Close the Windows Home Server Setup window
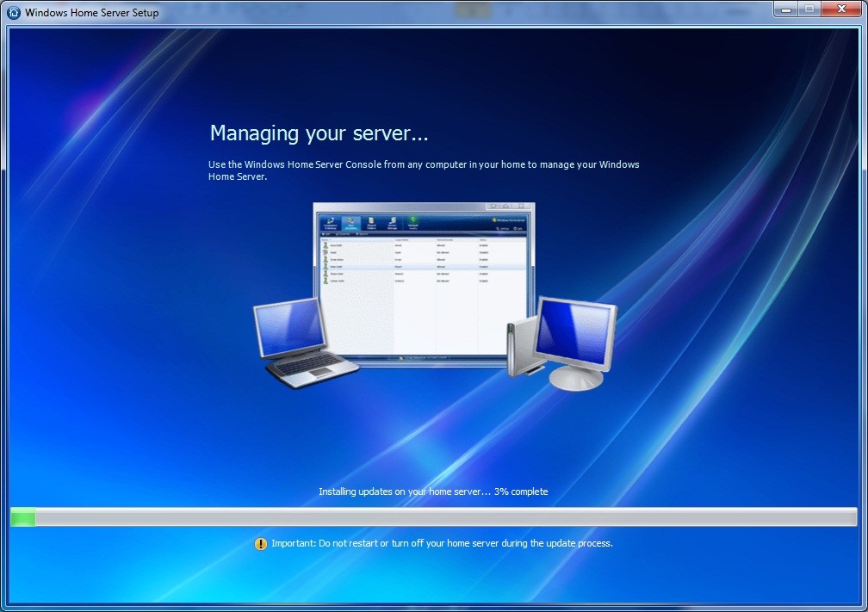Screen dimensions: 868x612 coord(841,9)
